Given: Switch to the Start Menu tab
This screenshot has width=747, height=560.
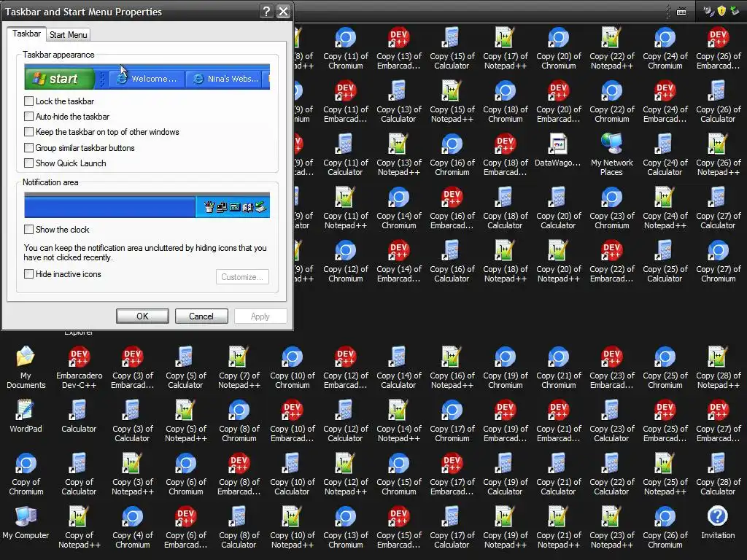Looking at the screenshot, I should 68,35.
